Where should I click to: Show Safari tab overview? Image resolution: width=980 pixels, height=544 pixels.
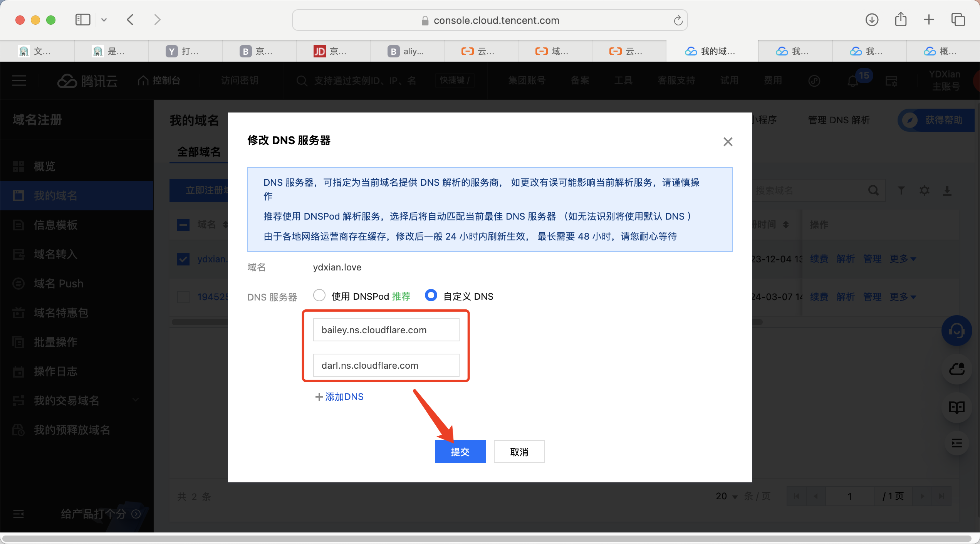pos(958,20)
